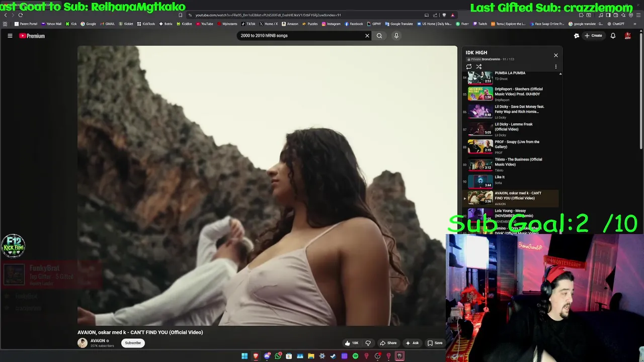The height and width of the screenshot is (362, 644).
Task: Save the video to a playlist
Action: [435, 343]
